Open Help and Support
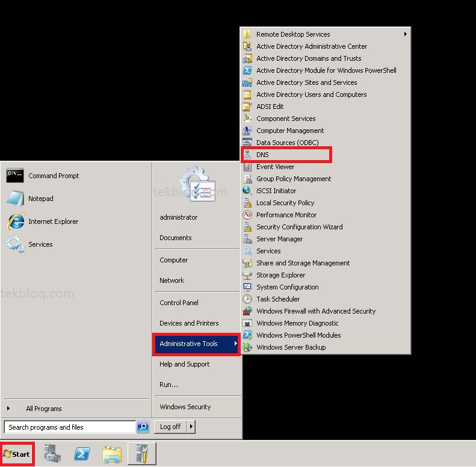 (x=185, y=364)
